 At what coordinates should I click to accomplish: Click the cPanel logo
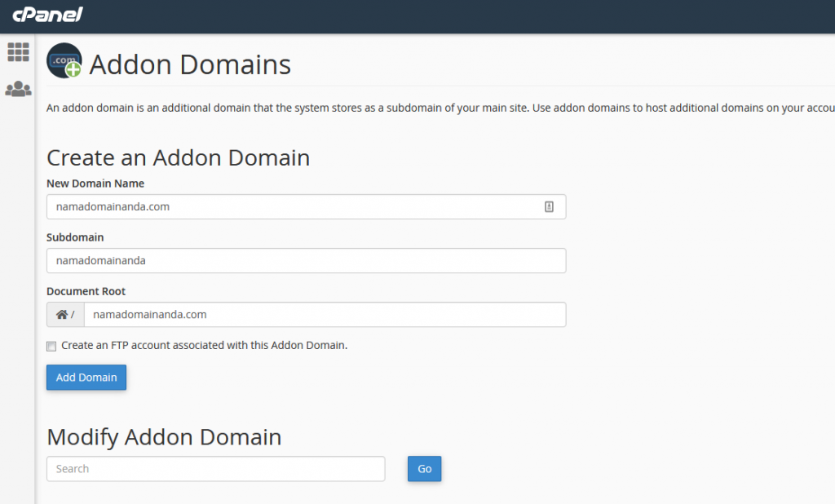coord(46,14)
